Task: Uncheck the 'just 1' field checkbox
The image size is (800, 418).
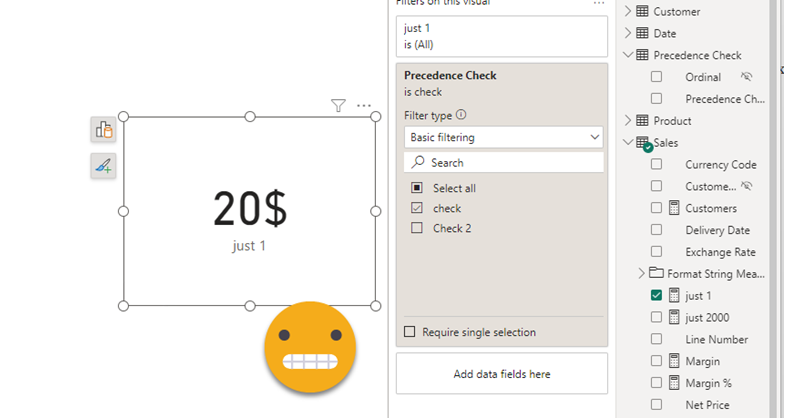Action: pos(656,295)
